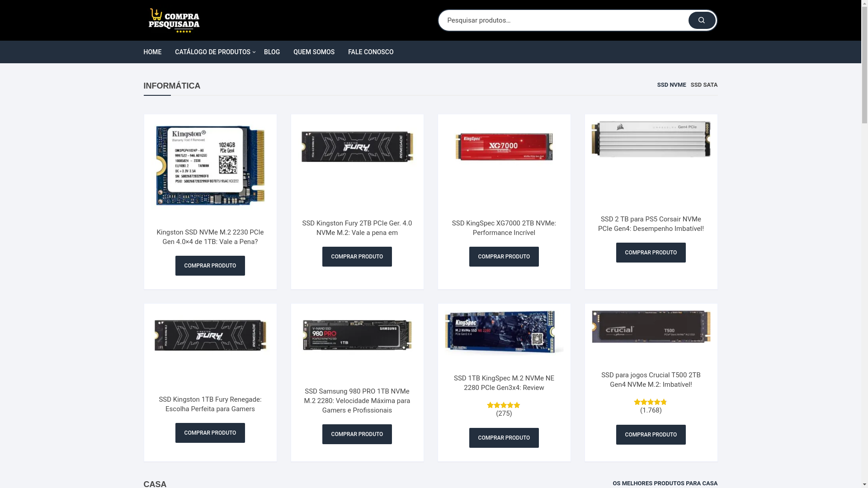Click Comprar Produto under KingSpec XG7000
Screen dimensions: 868x488
pos(504,257)
